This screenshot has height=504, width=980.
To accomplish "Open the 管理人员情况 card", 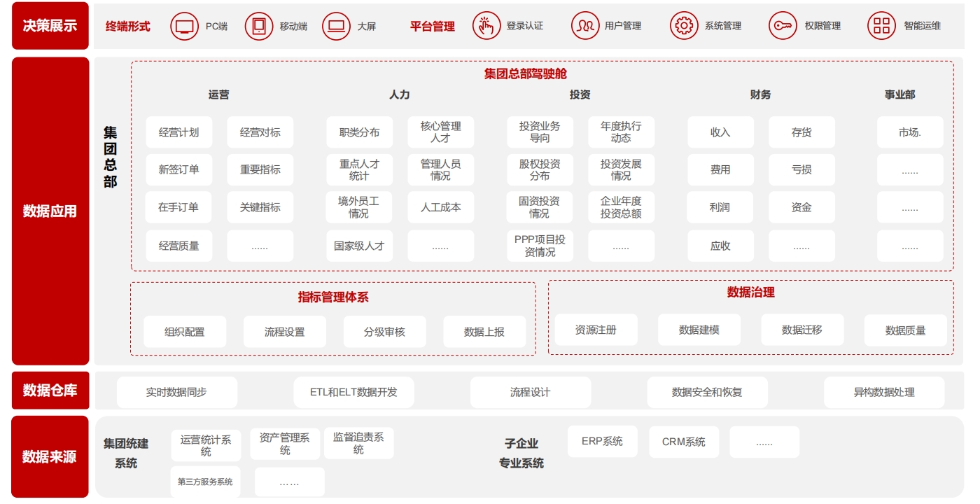I will click(440, 169).
